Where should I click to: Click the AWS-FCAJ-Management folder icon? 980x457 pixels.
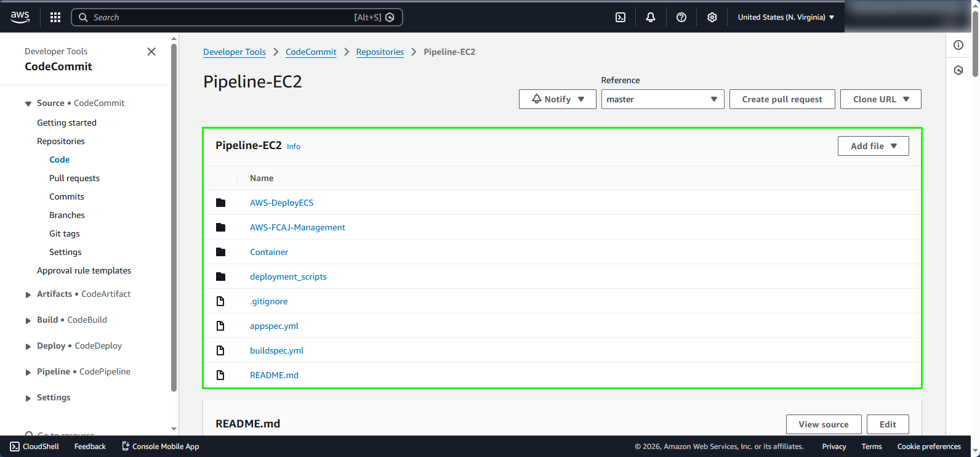click(x=221, y=227)
